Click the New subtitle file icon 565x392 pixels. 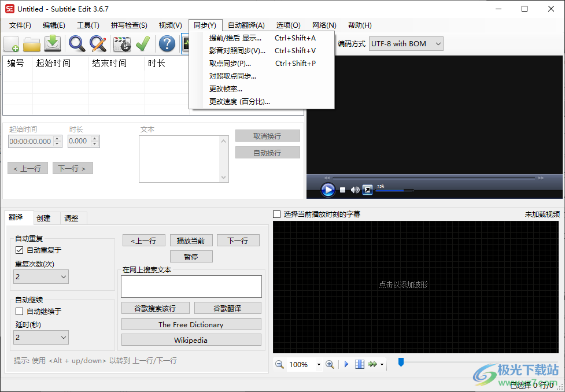(11, 44)
